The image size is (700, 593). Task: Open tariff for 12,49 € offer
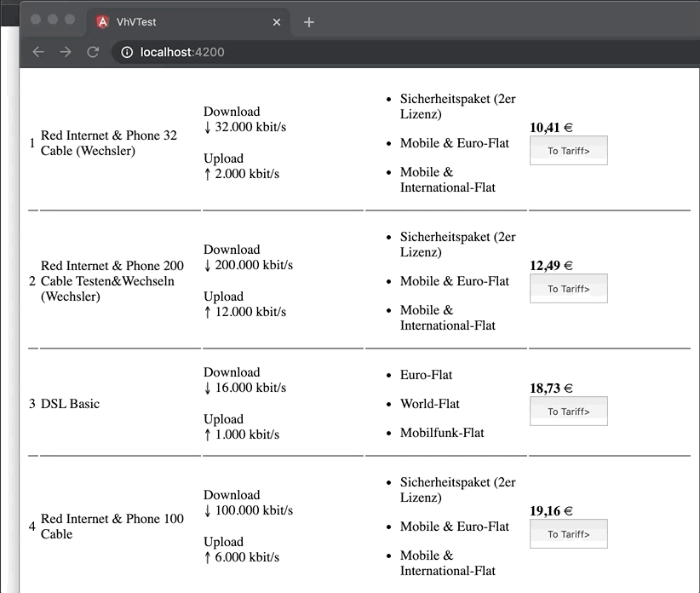(x=568, y=289)
